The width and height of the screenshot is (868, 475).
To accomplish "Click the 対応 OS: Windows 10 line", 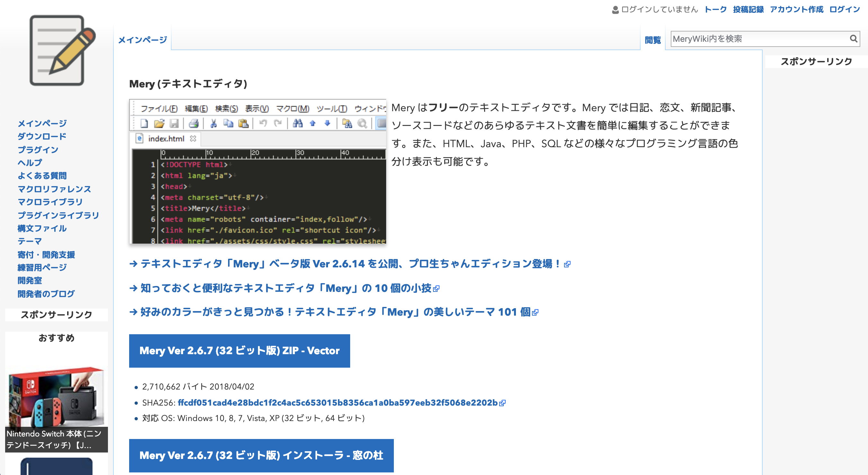I will point(253,418).
